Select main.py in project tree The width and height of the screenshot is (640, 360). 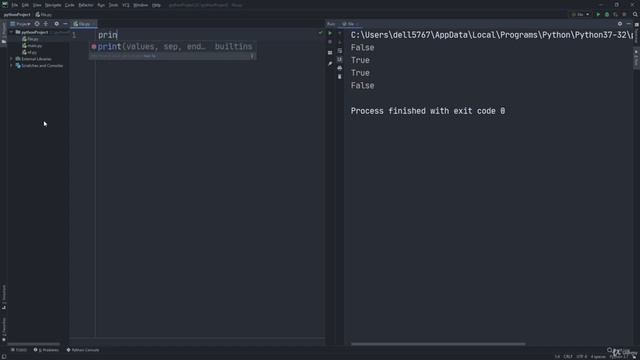pyautogui.click(x=33, y=46)
